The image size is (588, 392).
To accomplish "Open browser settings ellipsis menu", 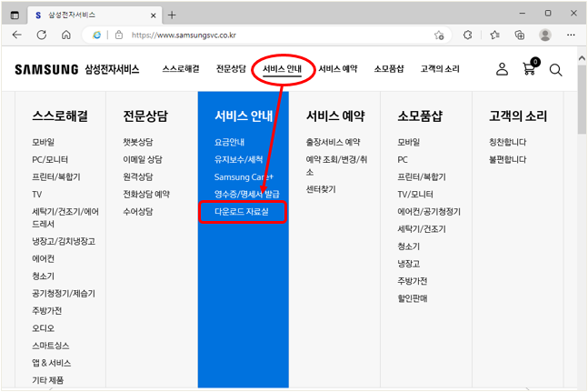I will (x=571, y=35).
